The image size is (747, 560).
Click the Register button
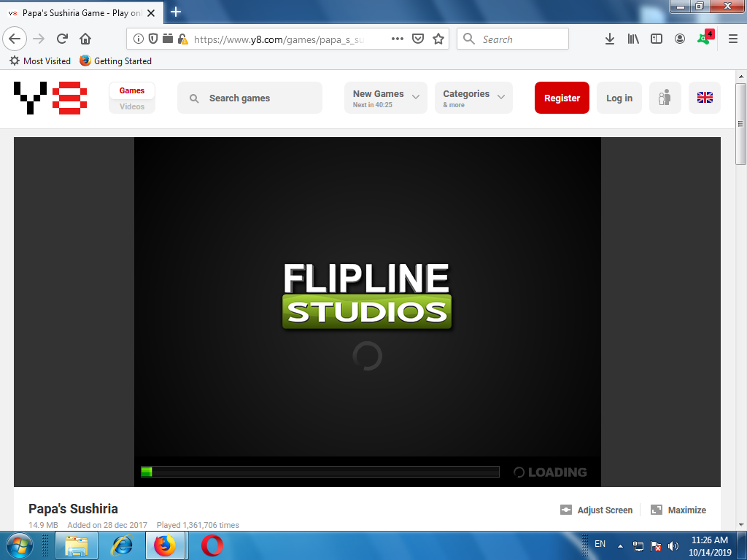(562, 98)
